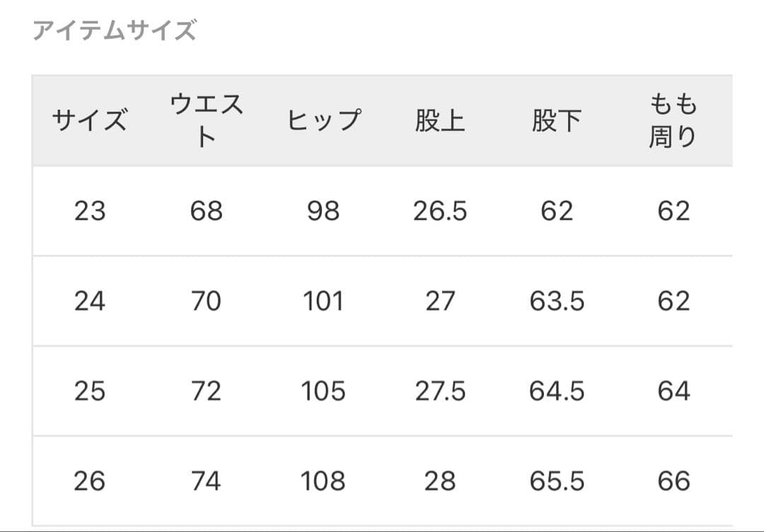764x532 pixels.
Task: Select the 股下 column header
Action: point(557,121)
